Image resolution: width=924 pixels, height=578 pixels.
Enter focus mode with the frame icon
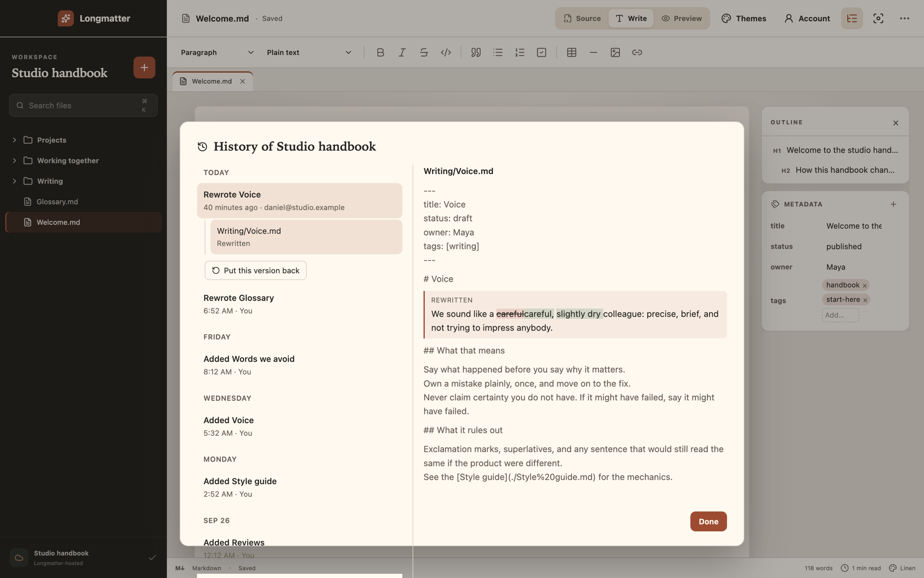click(878, 18)
